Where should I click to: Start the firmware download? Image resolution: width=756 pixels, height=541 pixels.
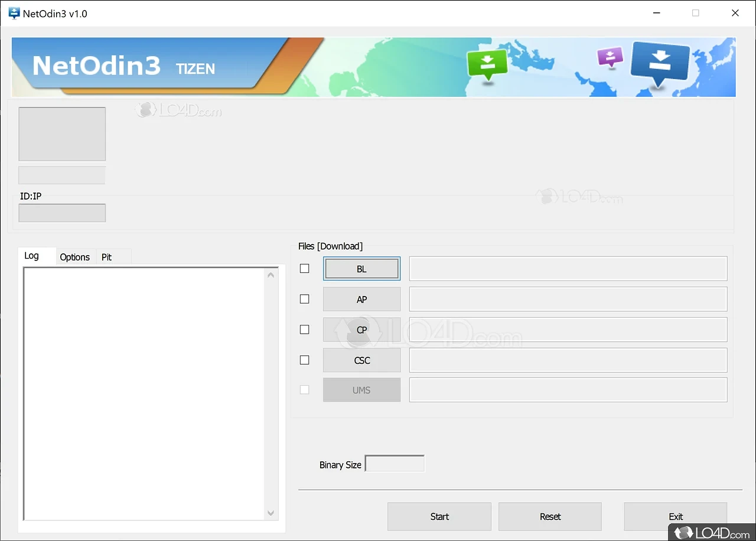tap(439, 517)
